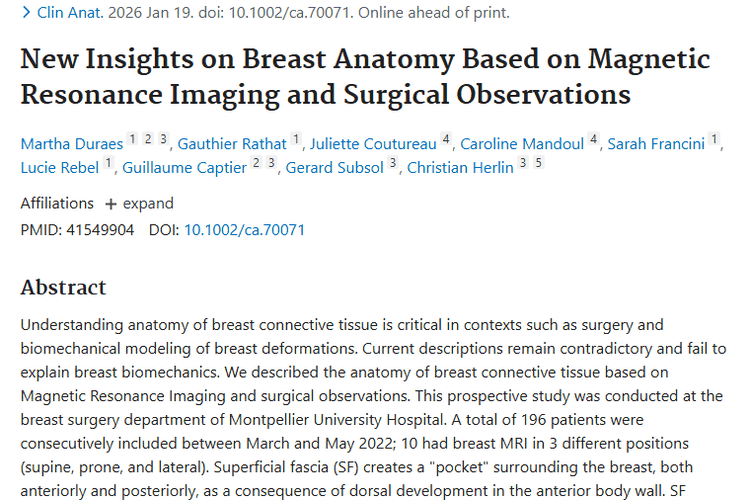Screen dimensions: 750x500
Task: Open author Martha Duraes link
Action: pyautogui.click(x=71, y=144)
